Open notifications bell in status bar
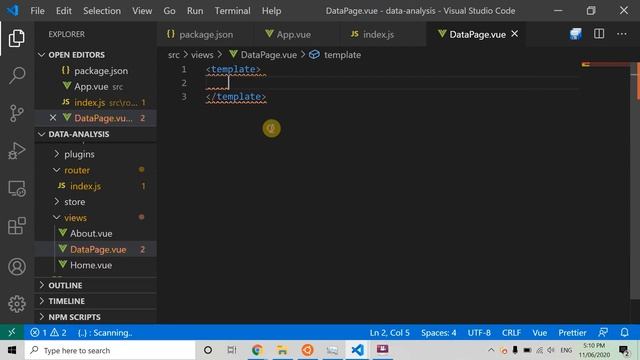 click(624, 333)
